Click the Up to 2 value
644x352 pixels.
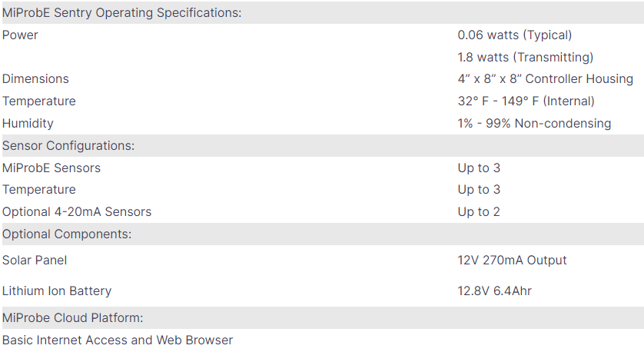click(x=479, y=212)
